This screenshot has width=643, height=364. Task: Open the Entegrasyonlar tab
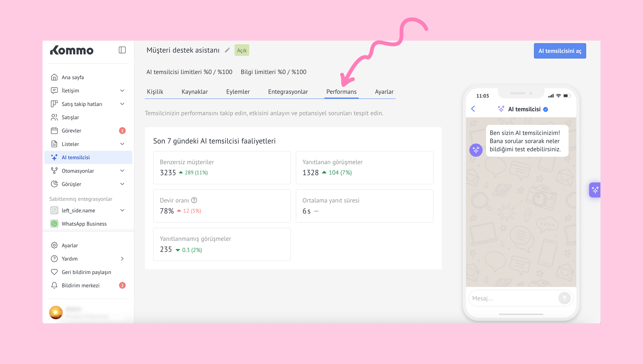pos(288,92)
